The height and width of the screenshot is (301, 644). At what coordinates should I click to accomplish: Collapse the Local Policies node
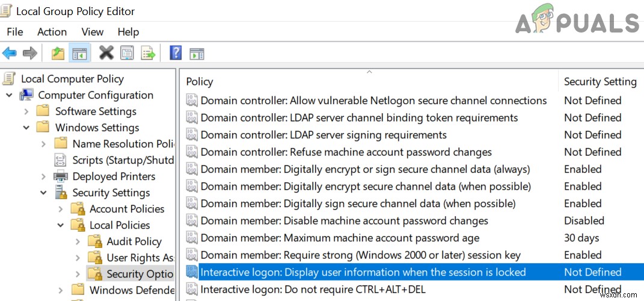coord(61,225)
